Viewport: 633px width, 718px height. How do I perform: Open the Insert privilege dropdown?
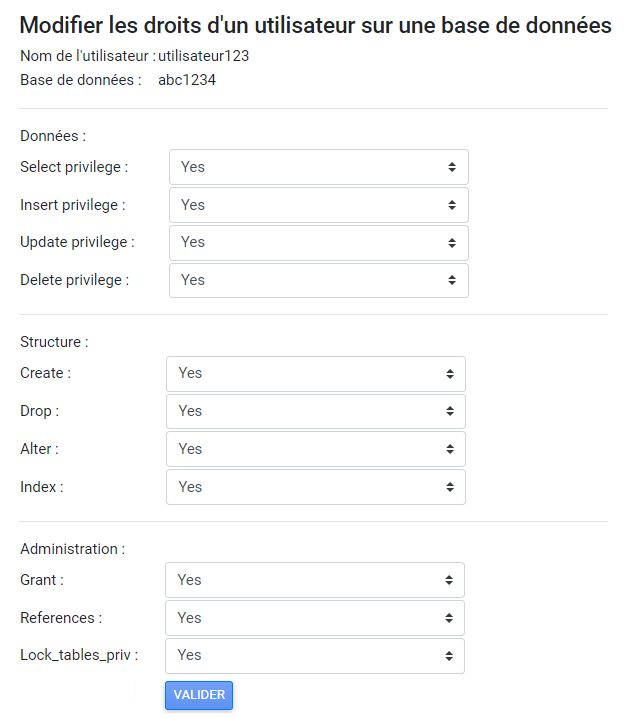pyautogui.click(x=319, y=205)
